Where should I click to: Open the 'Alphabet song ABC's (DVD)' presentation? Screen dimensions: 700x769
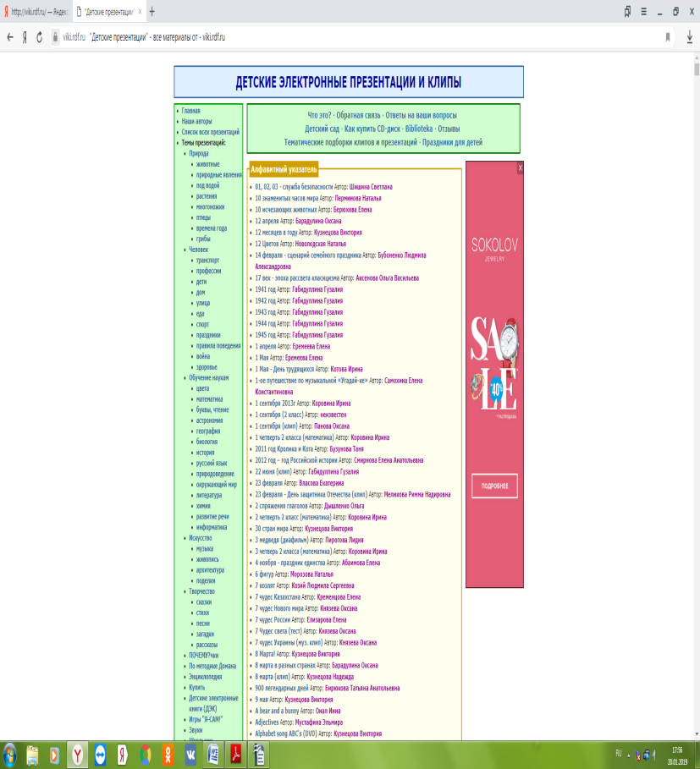(286, 734)
